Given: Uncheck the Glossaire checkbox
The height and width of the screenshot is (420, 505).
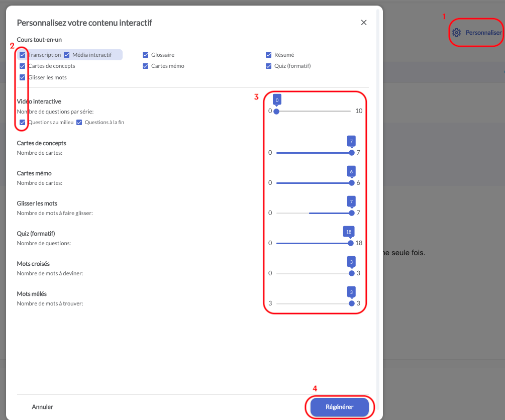Looking at the screenshot, I should click(146, 55).
